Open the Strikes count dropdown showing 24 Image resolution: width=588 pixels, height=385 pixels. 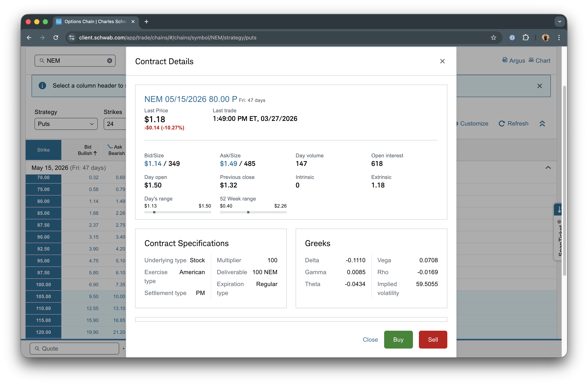click(x=115, y=124)
